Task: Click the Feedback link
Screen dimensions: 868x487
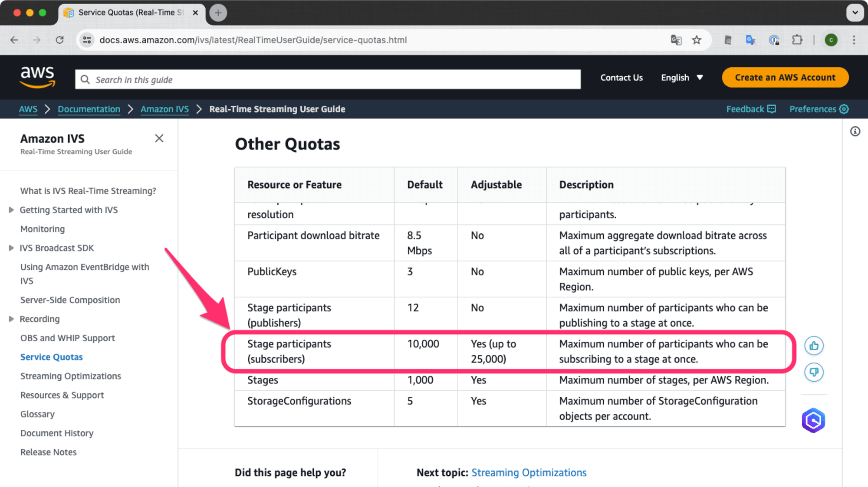Action: [x=751, y=109]
